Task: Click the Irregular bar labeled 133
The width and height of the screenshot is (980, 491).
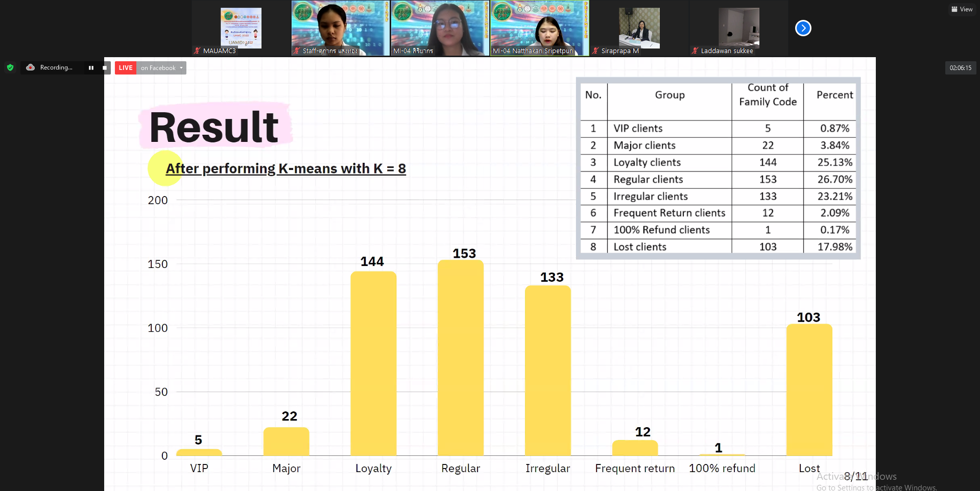Action: [x=548, y=371]
